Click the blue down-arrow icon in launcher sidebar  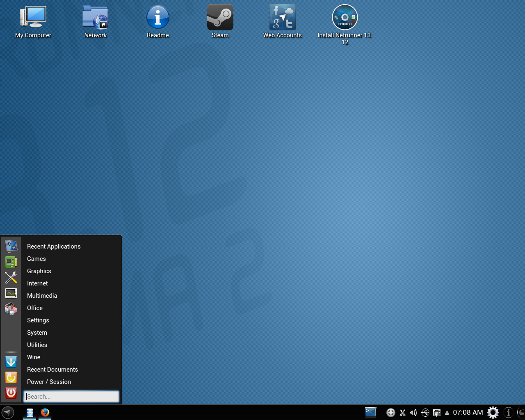click(x=11, y=362)
